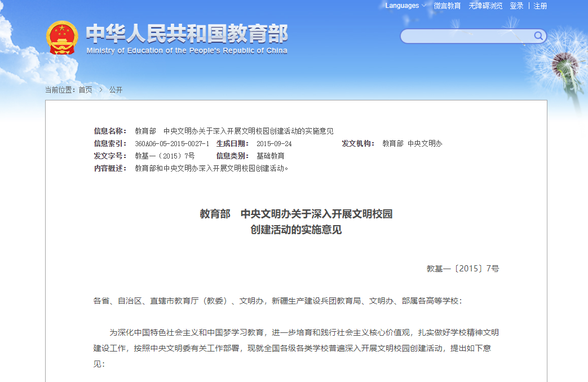Click the 登录 login link

point(516,6)
